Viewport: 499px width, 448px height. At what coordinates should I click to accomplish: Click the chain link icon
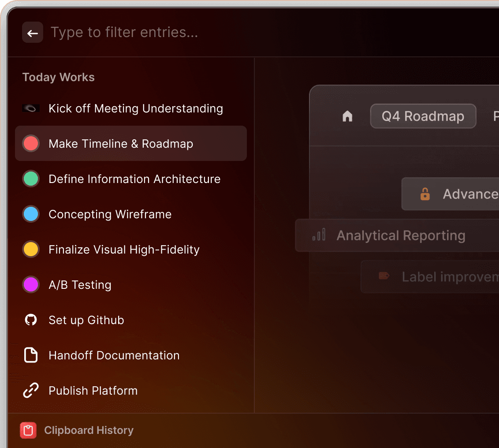(x=31, y=391)
